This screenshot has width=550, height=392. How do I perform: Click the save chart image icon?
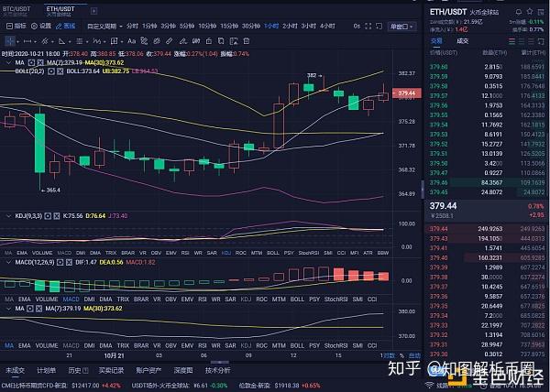click(234, 41)
